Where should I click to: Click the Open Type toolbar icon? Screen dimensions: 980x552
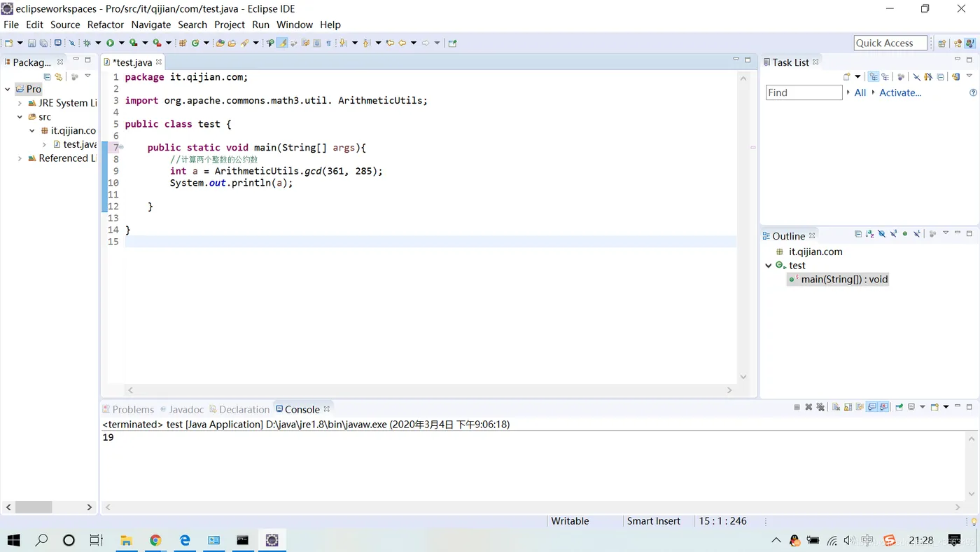[220, 43]
